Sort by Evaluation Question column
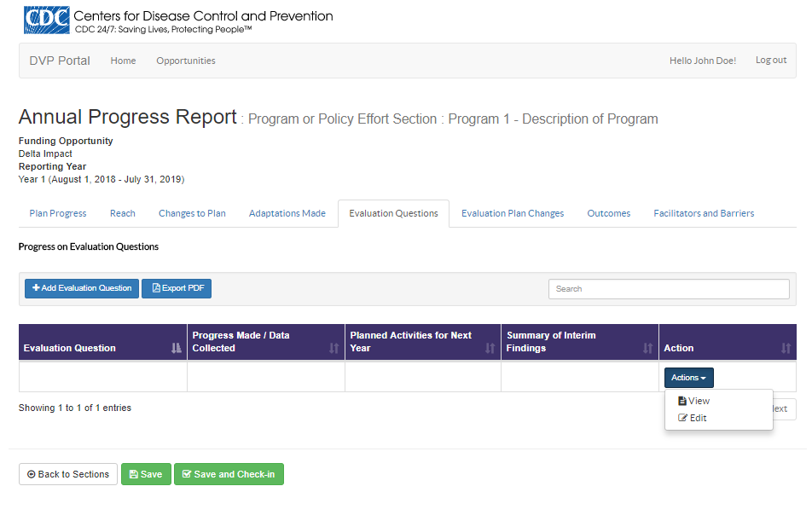812x521 pixels. click(x=176, y=348)
